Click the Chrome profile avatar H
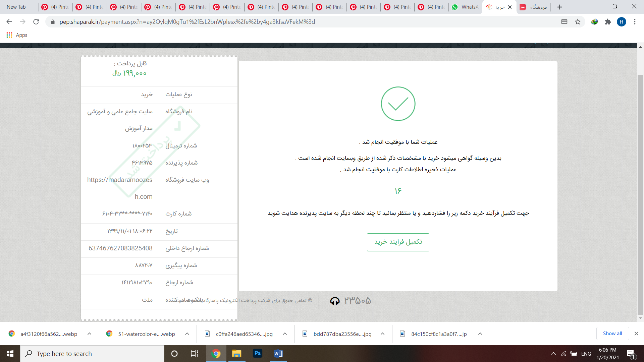644x362 pixels. [x=621, y=22]
